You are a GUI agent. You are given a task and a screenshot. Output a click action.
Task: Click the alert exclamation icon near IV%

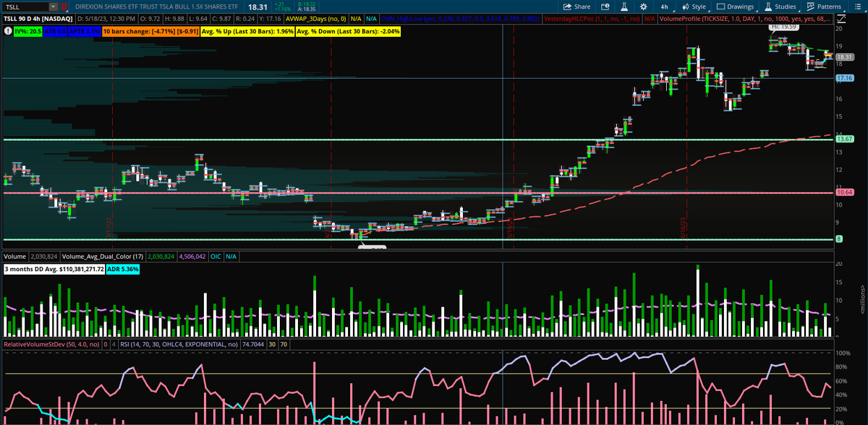pos(7,31)
